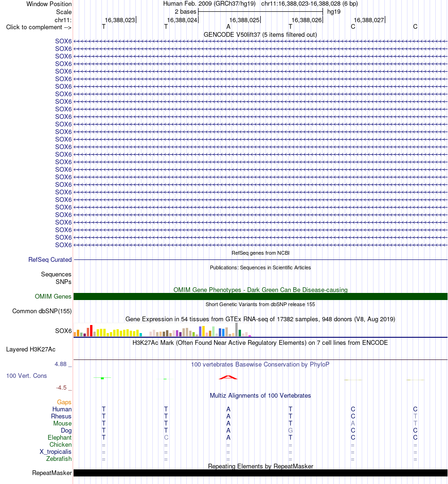Select the black RepeatMasker item bar
The height and width of the screenshot is (484, 448).
260,473
